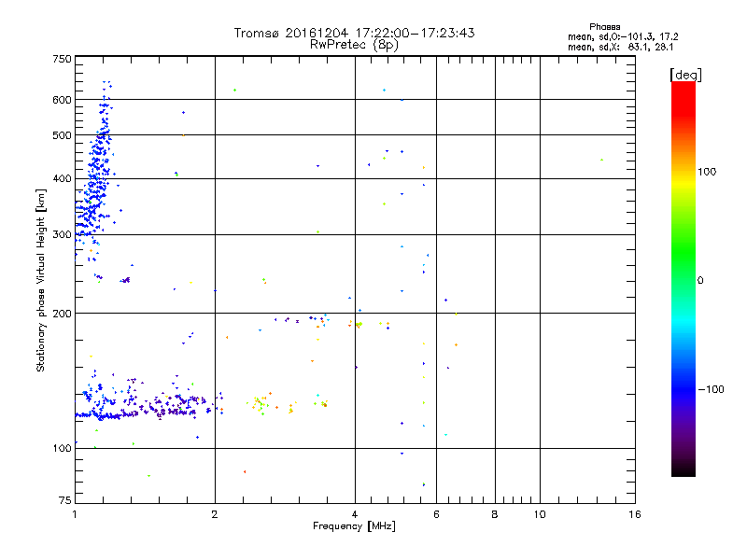
Task: Click the '4' MHz frequency tick label
Action: pyautogui.click(x=355, y=514)
